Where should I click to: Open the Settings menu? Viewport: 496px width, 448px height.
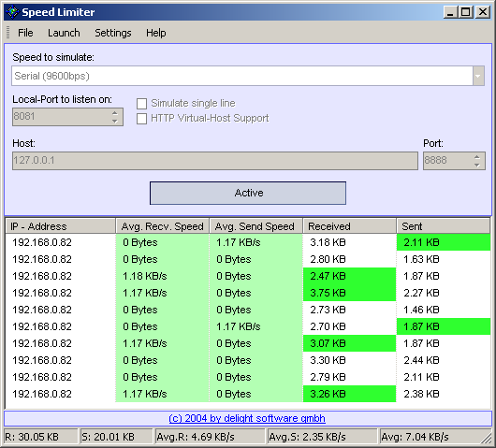[113, 33]
